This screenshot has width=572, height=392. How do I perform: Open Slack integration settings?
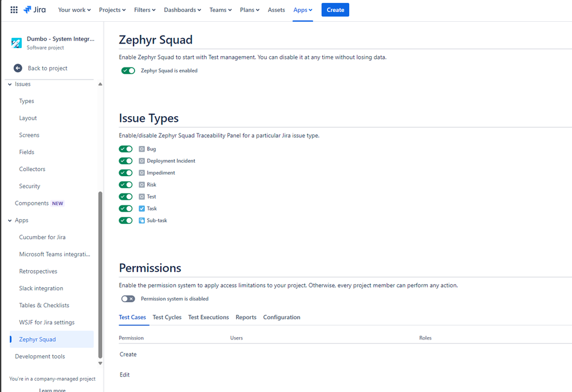(x=41, y=288)
